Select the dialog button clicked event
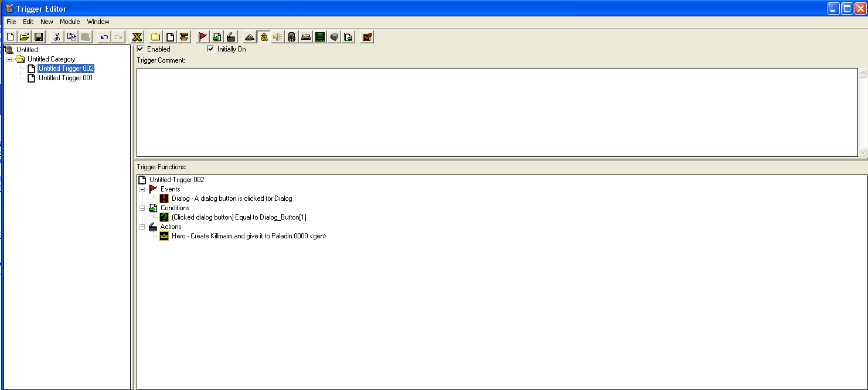Screen dimensions: 868x390 [x=232, y=199]
